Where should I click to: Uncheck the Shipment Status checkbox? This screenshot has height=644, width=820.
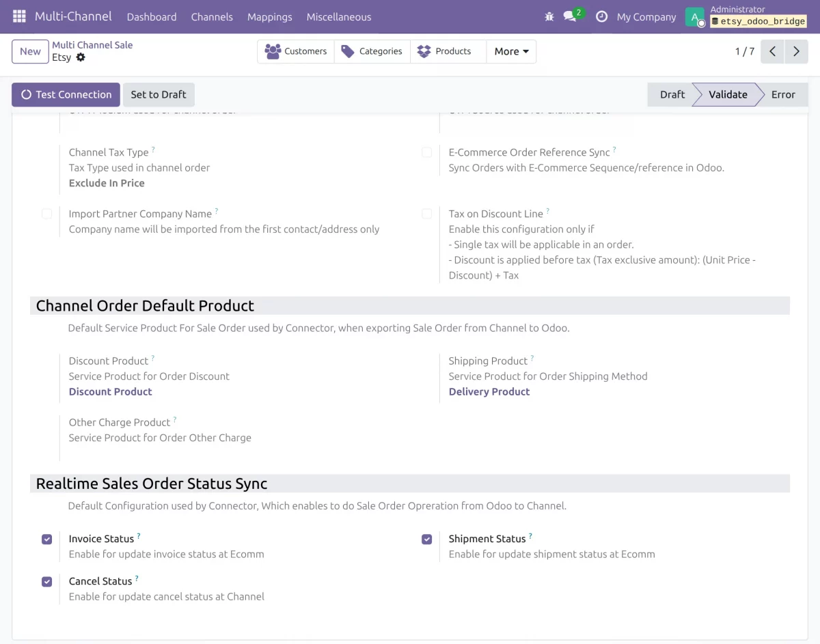click(426, 539)
